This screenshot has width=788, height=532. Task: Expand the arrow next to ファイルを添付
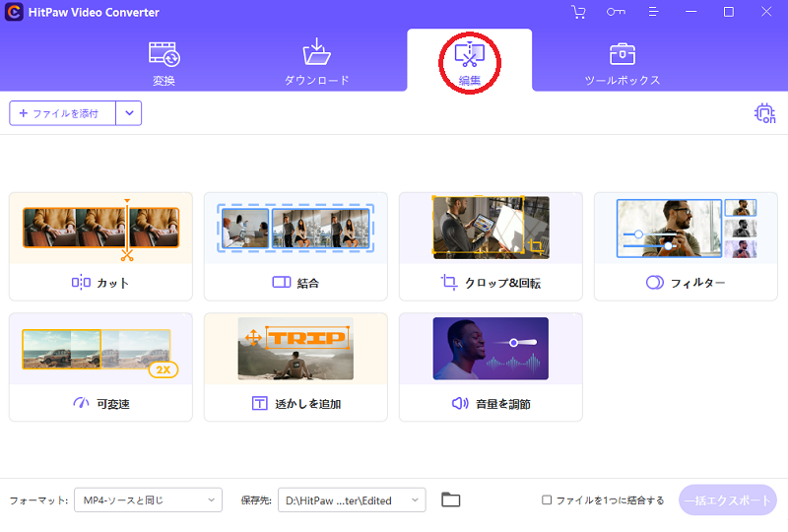[x=129, y=113]
